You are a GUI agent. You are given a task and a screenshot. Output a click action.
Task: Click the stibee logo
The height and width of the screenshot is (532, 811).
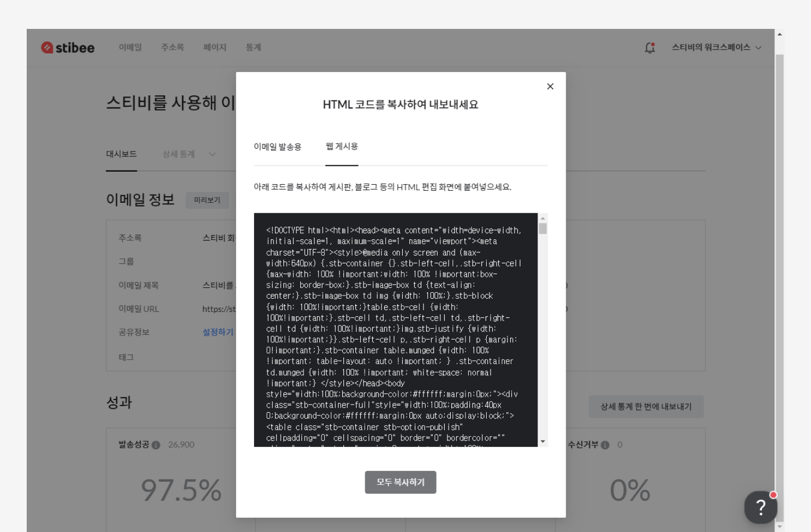(x=68, y=48)
